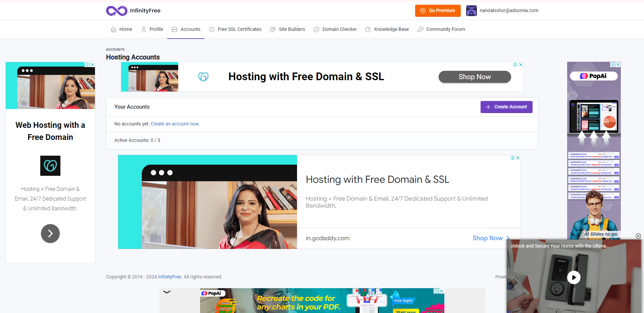Click the arrow button in left sidebar ad
The image size is (644, 313).
(50, 233)
